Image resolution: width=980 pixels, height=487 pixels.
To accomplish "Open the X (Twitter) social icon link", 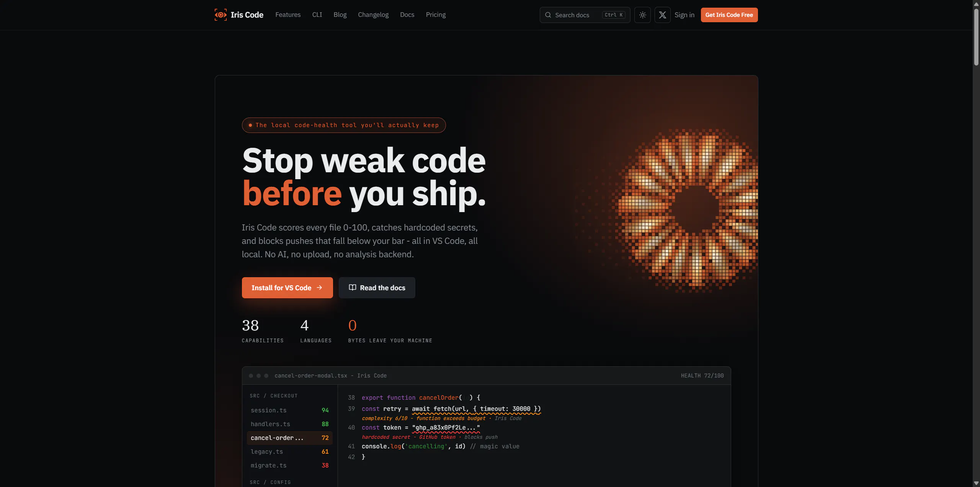I will (x=662, y=15).
